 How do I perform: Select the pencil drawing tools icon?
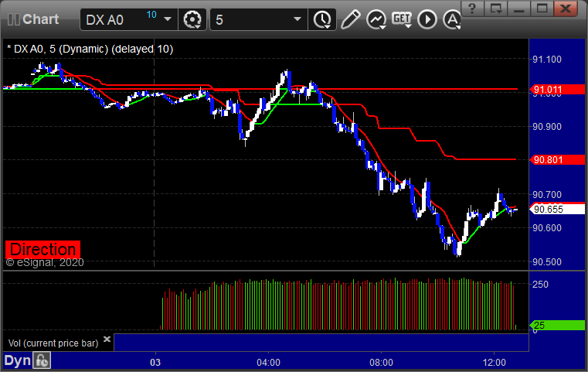click(x=350, y=19)
